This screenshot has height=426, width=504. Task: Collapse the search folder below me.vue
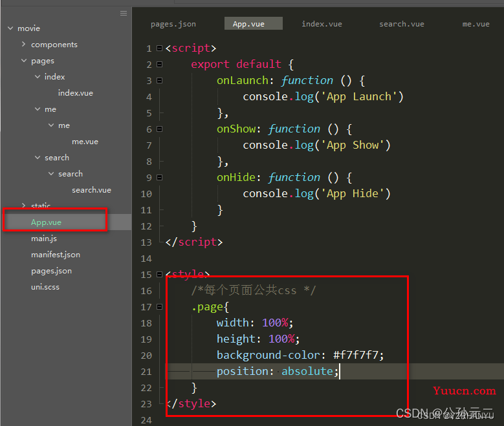38,158
